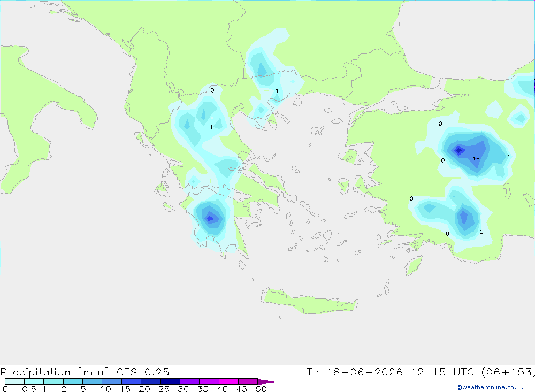The height and width of the screenshot is (392, 535).
Task: Click the legend tick label '25'
Action: click(x=164, y=389)
